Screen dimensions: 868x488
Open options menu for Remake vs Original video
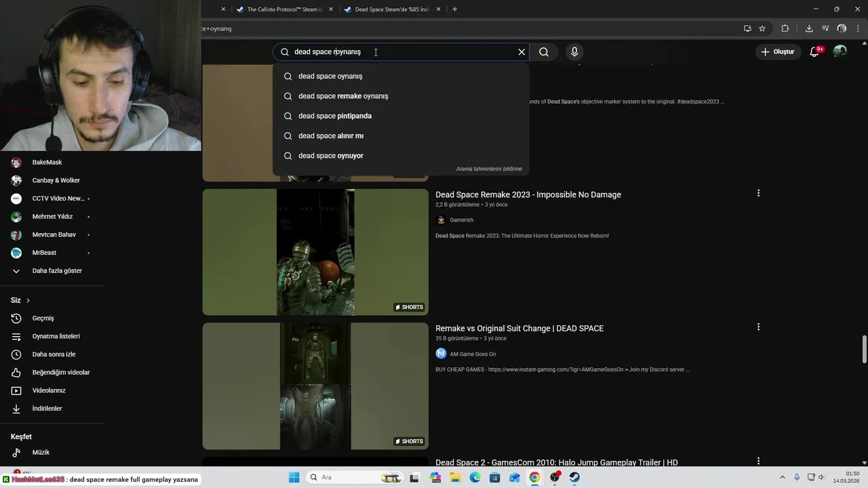tap(758, 327)
